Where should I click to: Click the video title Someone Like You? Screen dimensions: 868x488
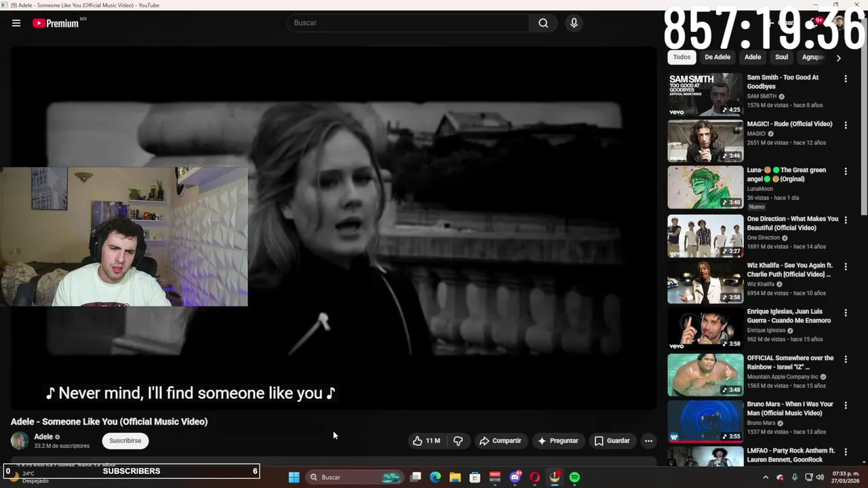coord(109,422)
